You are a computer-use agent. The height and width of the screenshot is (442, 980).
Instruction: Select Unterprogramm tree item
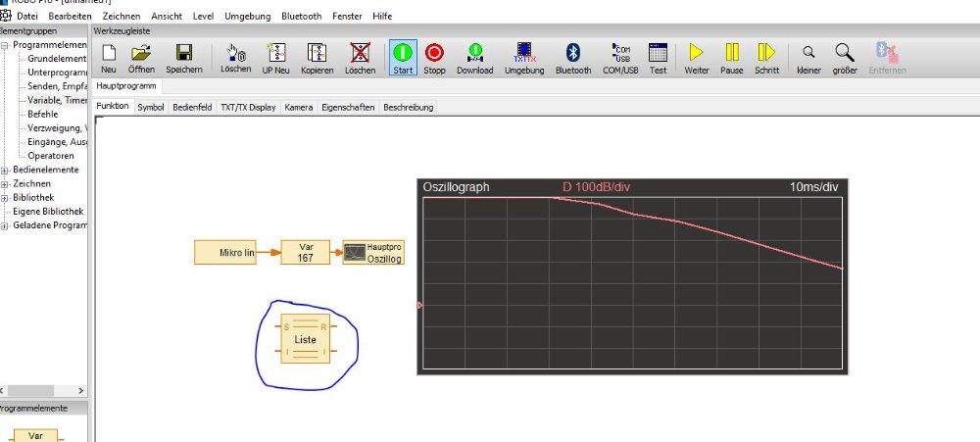pyautogui.click(x=57, y=73)
